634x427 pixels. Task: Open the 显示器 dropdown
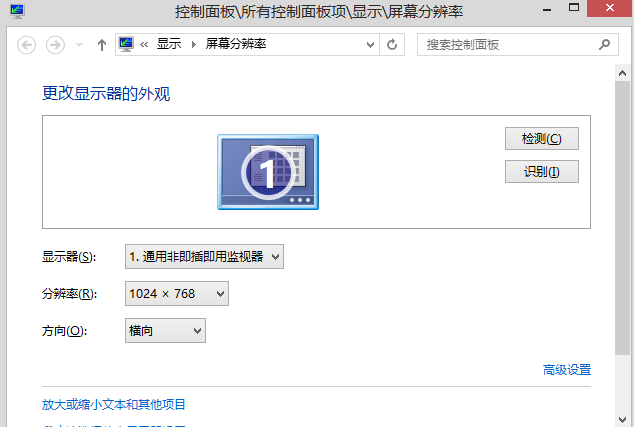204,256
